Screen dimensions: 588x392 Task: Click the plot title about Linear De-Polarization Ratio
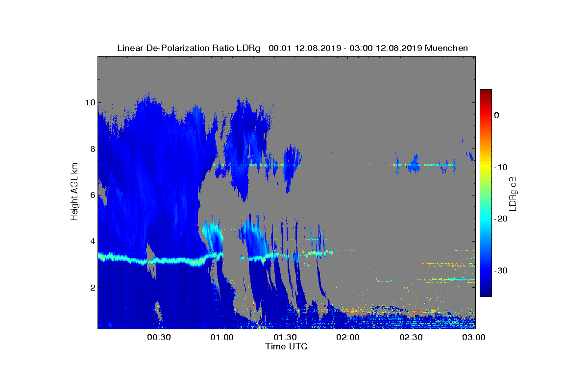pyautogui.click(x=293, y=48)
